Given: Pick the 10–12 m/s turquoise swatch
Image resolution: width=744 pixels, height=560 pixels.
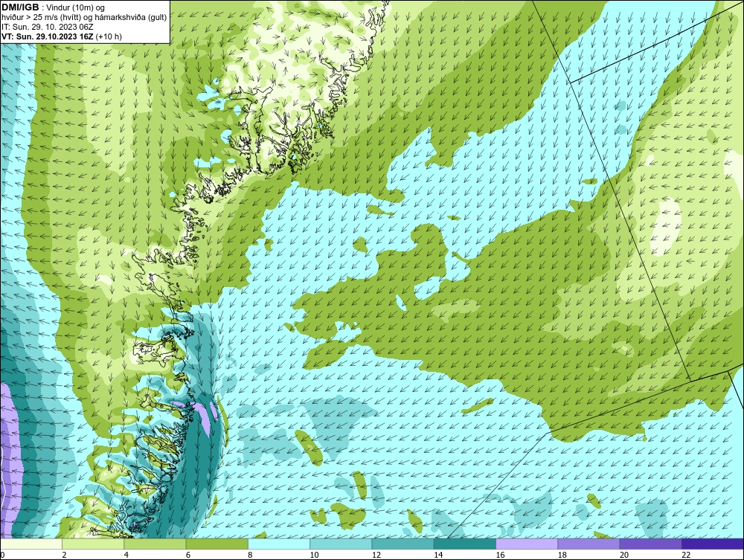Looking at the screenshot, I should pyautogui.click(x=341, y=544).
